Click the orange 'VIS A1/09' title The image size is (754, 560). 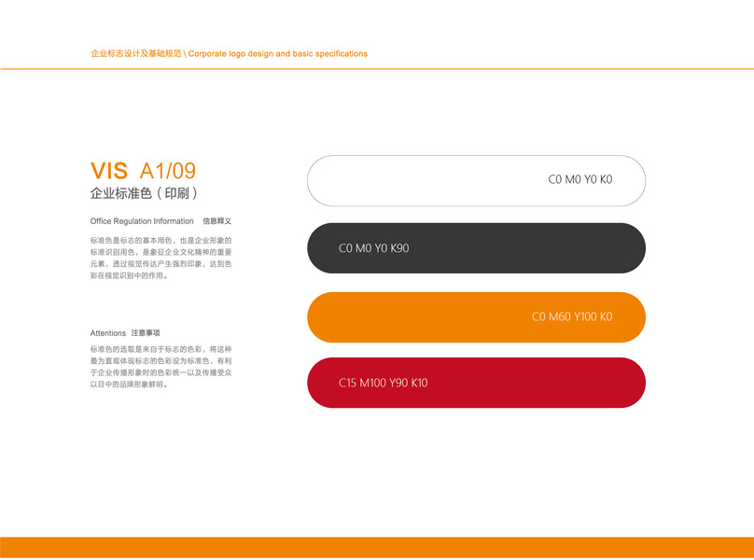(144, 171)
